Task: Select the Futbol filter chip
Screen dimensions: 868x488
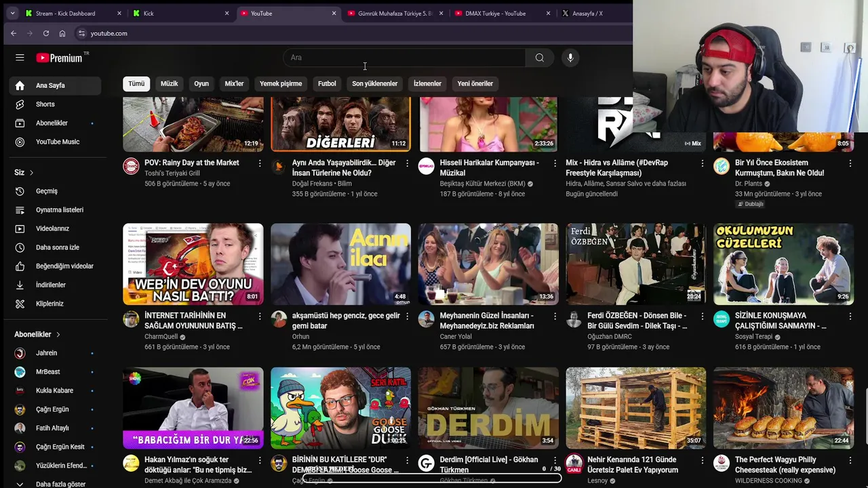Action: [x=327, y=83]
